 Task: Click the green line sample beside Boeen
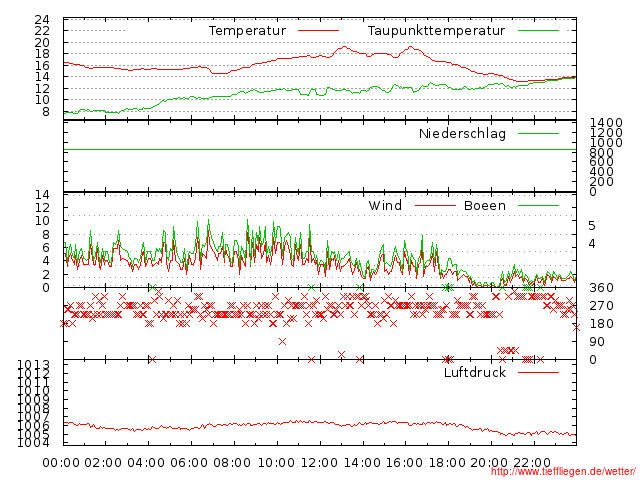click(538, 205)
